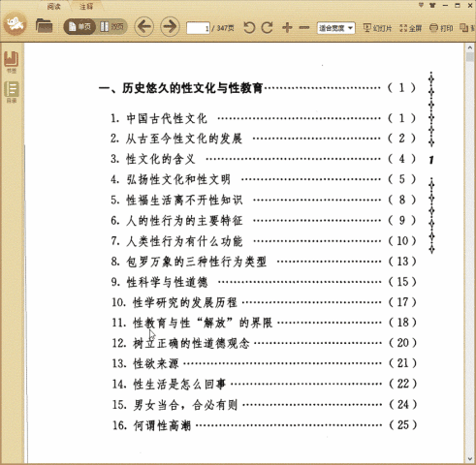Expand the 适合宽度 zoom dropdown
The width and height of the screenshot is (476, 465).
click(x=336, y=28)
